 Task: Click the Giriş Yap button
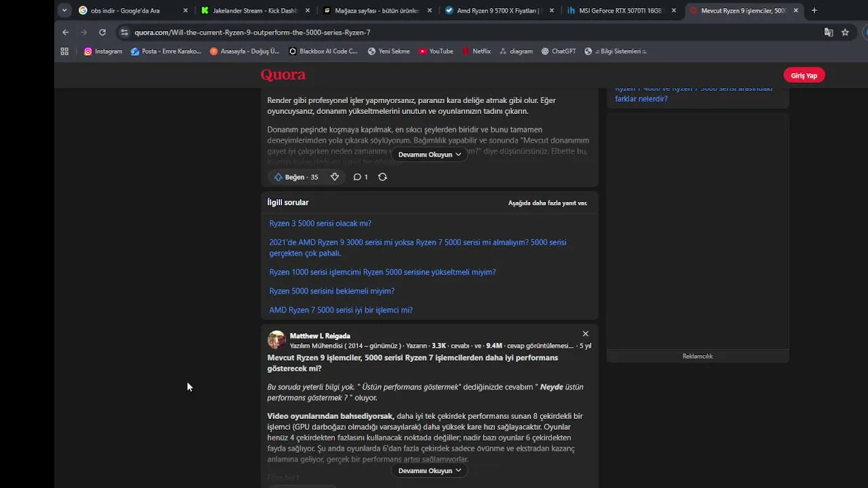804,75
